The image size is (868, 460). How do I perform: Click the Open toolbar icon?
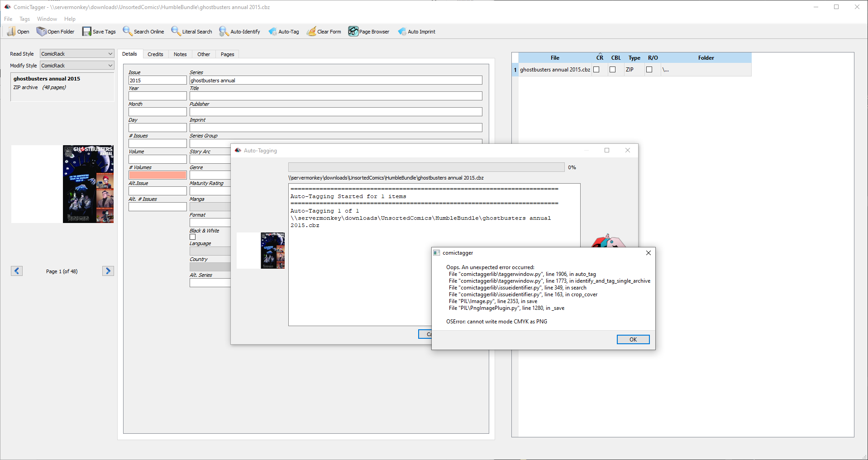click(11, 31)
